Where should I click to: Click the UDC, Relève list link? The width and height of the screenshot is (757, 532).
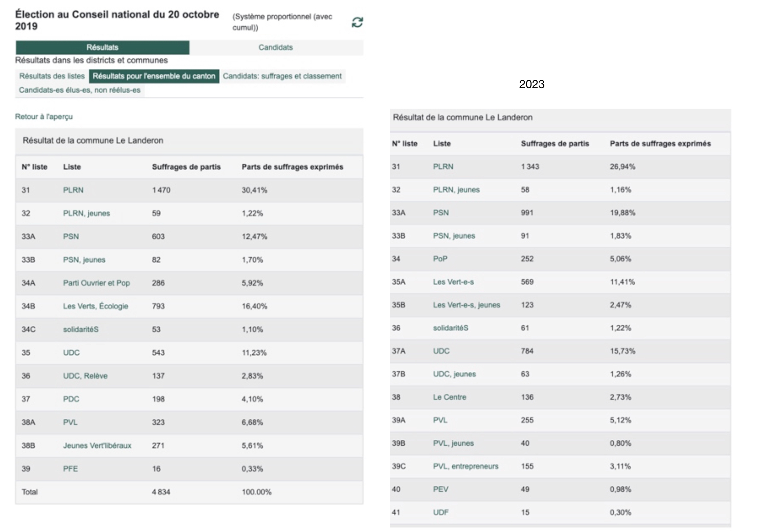coord(85,376)
